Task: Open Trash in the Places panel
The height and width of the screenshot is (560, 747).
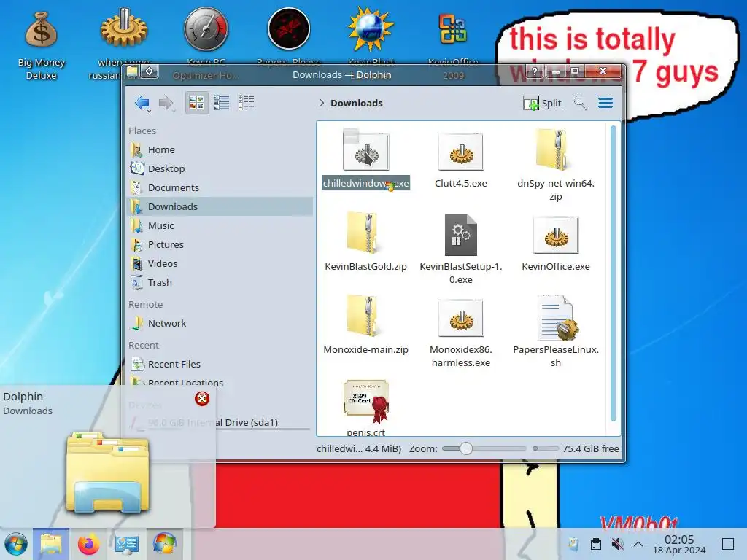Action: [x=220, y=282]
